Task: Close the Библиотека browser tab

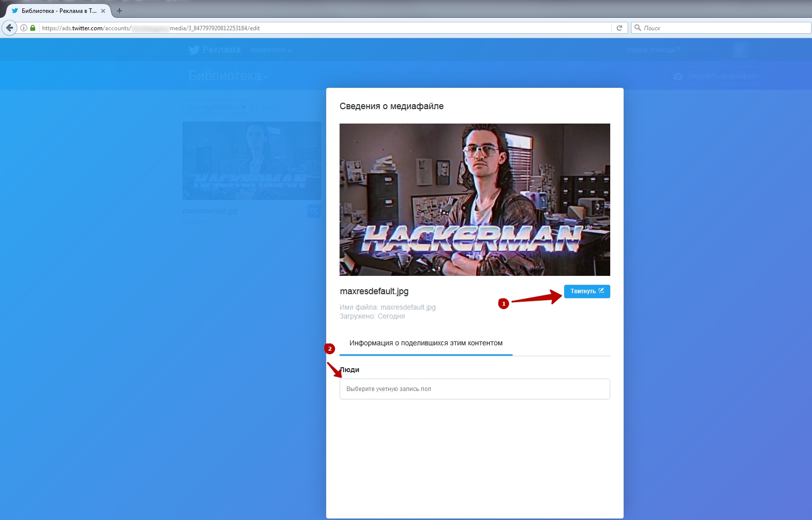Action: (103, 10)
